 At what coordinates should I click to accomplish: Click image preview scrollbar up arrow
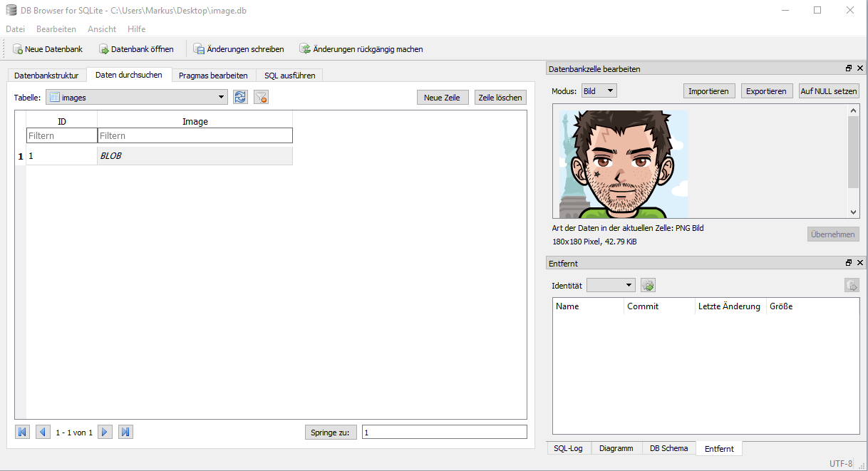click(853, 109)
